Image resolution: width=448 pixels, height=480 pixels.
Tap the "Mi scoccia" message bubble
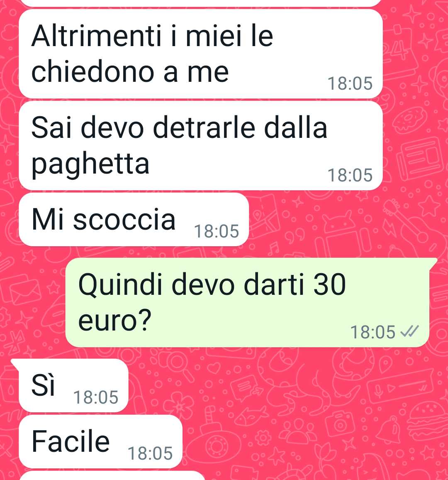pyautogui.click(x=134, y=219)
